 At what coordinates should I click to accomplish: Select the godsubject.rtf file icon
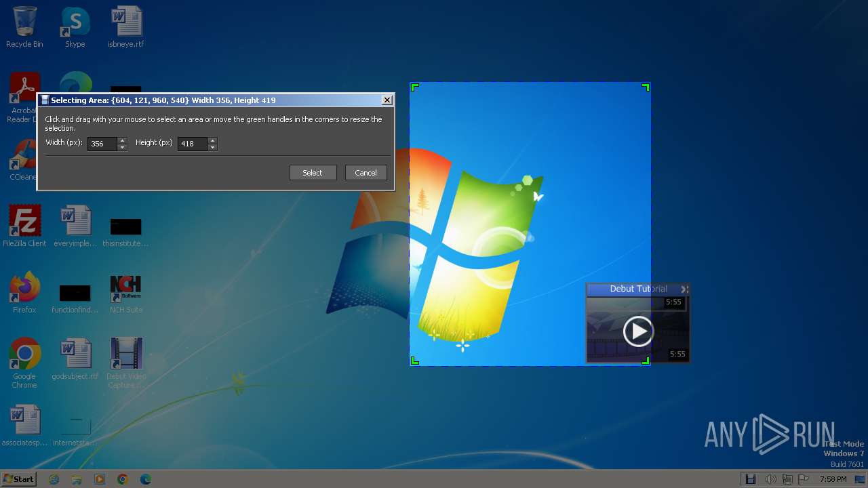(75, 359)
